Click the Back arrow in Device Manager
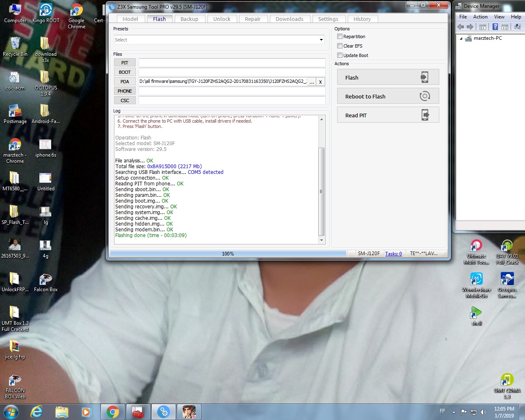This screenshot has width=525, height=420. (x=461, y=27)
